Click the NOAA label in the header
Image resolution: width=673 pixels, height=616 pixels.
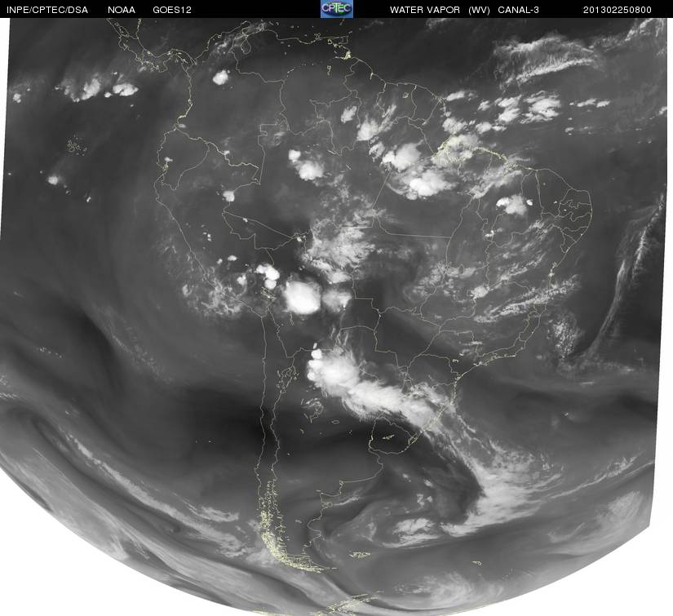point(121,10)
